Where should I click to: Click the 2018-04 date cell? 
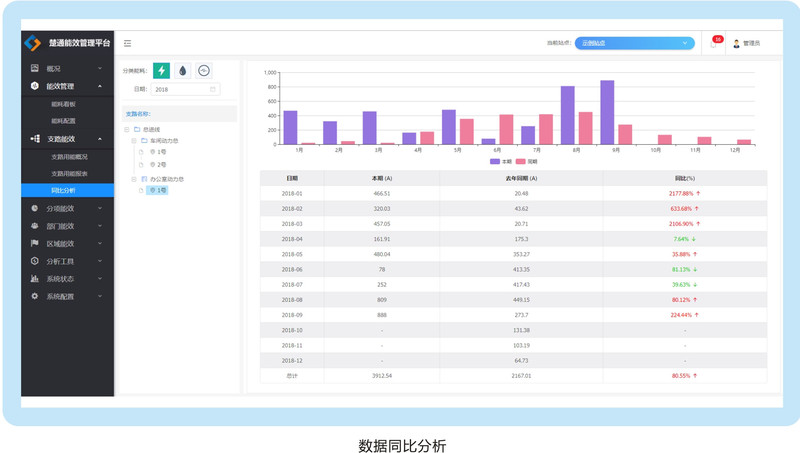[x=292, y=239]
